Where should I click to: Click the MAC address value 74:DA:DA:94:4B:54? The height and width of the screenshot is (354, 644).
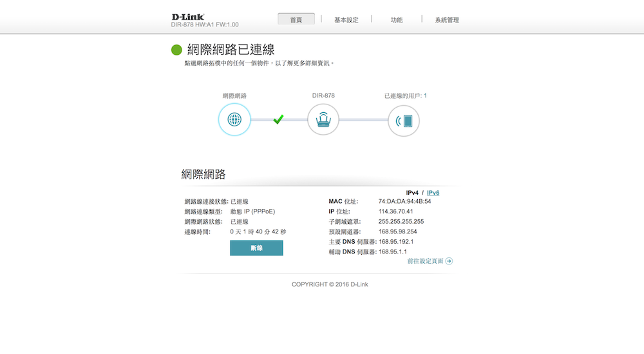404,201
